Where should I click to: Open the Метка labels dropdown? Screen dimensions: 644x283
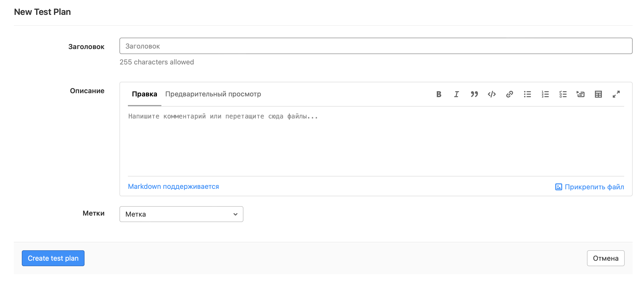181,214
